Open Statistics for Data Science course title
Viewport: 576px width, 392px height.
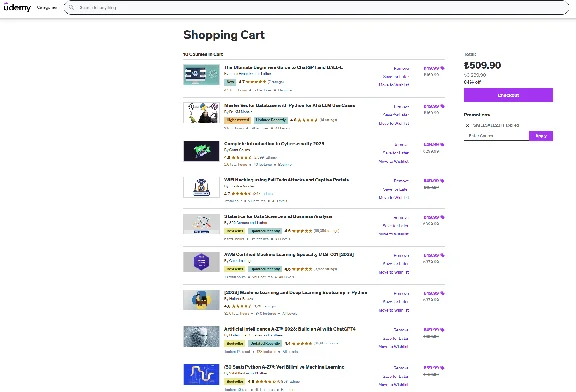pos(278,217)
